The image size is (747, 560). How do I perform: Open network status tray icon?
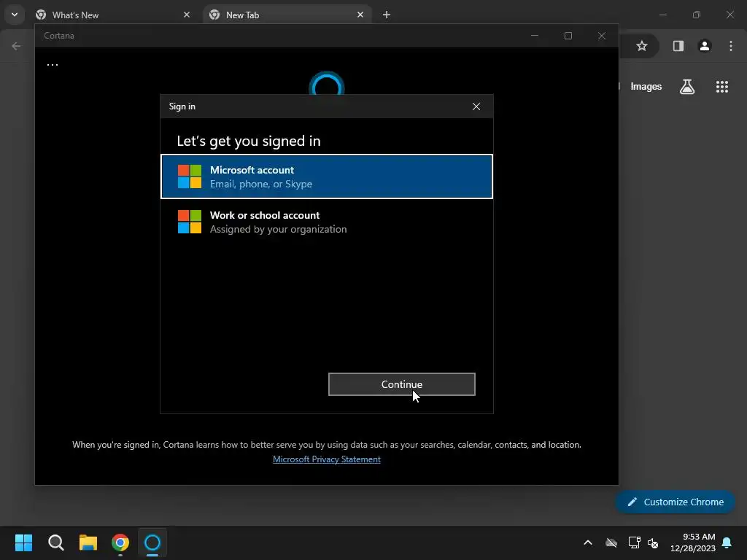tap(634, 542)
